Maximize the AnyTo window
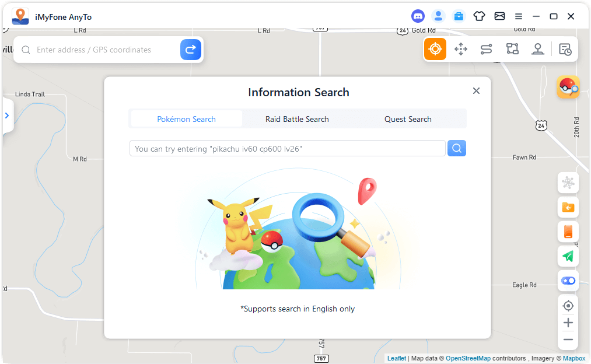 553,16
